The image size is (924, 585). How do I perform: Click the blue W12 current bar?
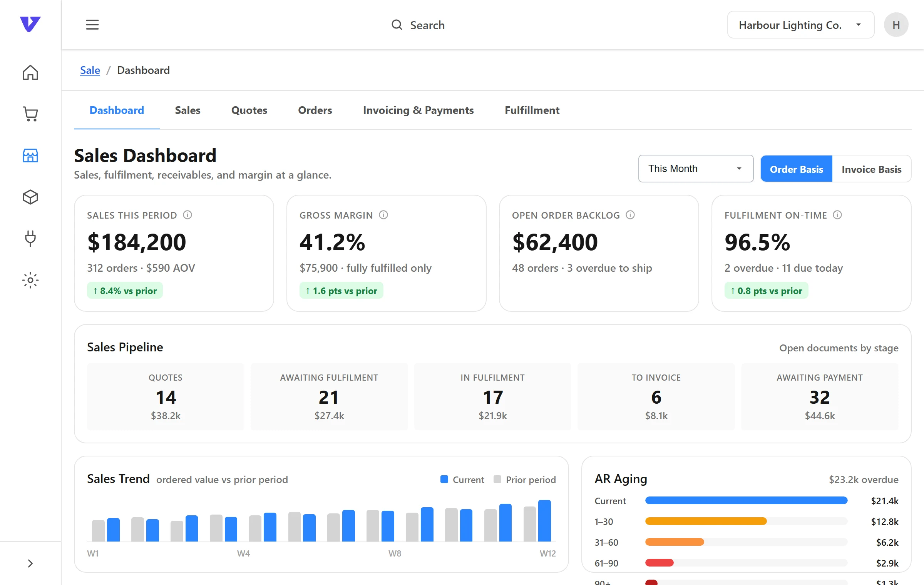(544, 520)
